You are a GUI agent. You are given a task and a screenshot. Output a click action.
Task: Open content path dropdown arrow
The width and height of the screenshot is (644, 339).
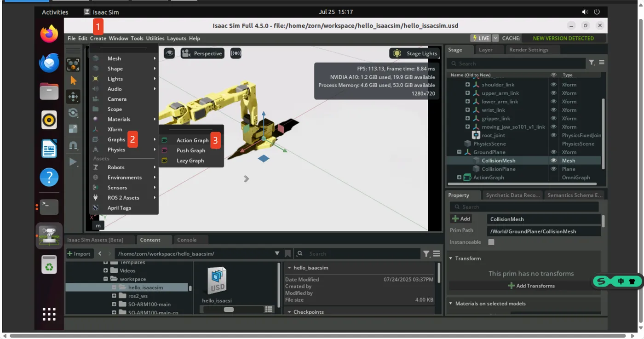(277, 253)
